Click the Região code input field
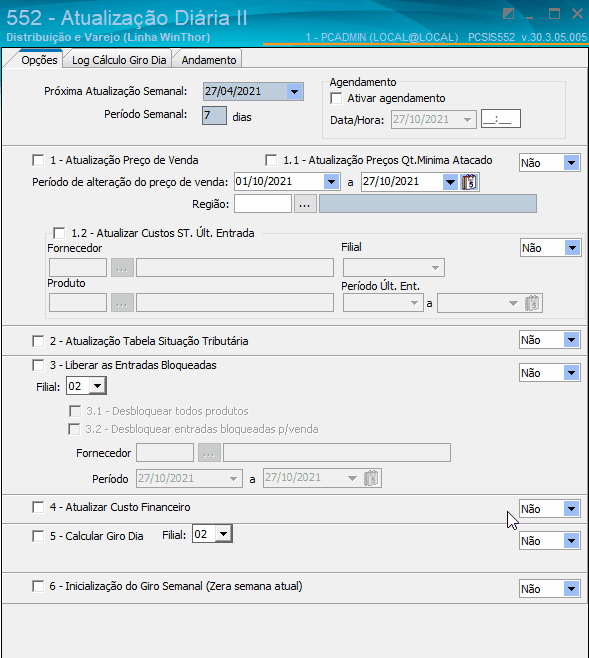Screen dimensions: 589x658 coord(263,204)
